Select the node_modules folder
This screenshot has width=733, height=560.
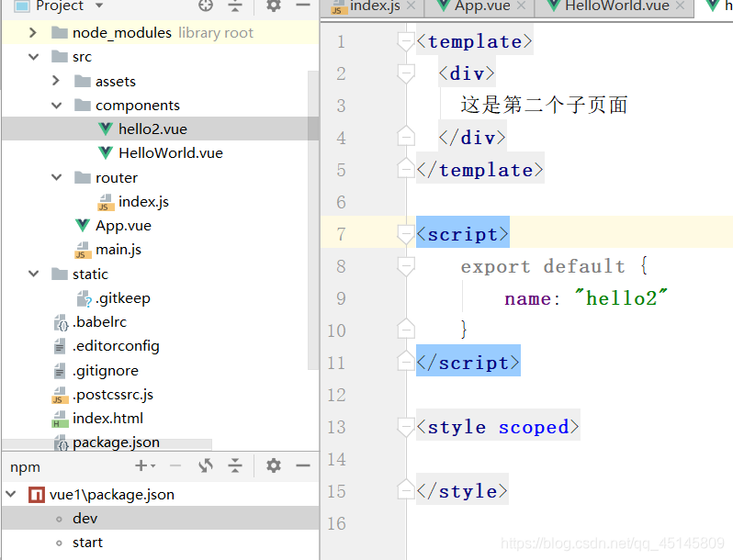pos(161,33)
